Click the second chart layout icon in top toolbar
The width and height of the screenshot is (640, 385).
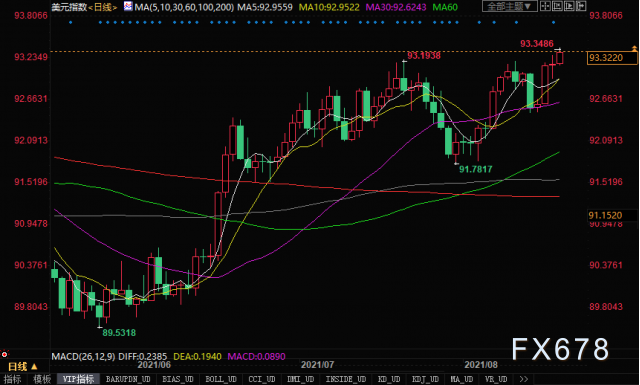click(x=557, y=6)
